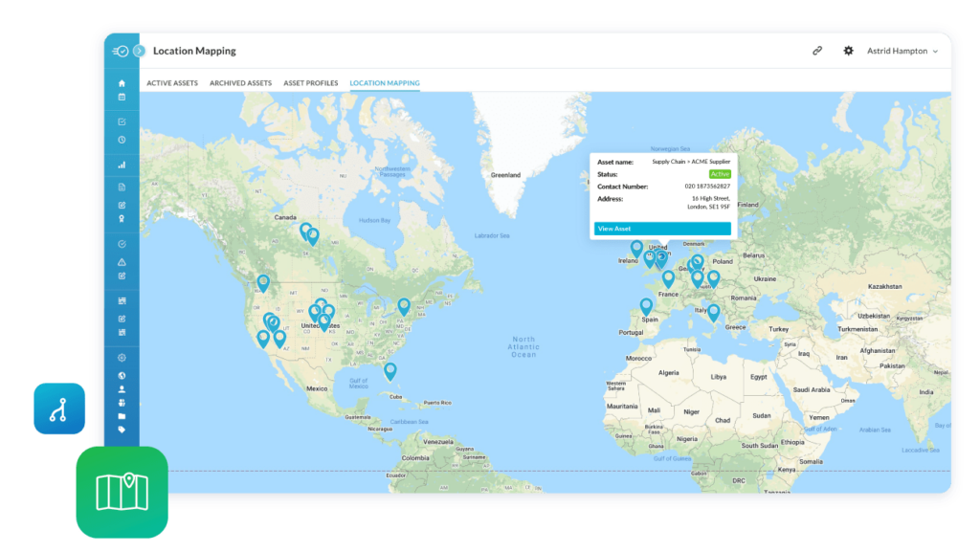Click the Canada label on the map
This screenshot has height=552, width=980.
pyautogui.click(x=285, y=217)
